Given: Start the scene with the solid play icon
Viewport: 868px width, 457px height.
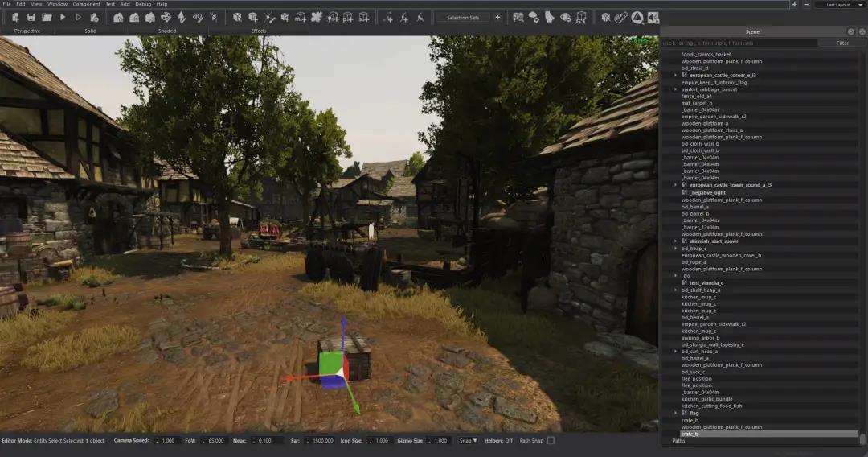Looking at the screenshot, I should 63,18.
